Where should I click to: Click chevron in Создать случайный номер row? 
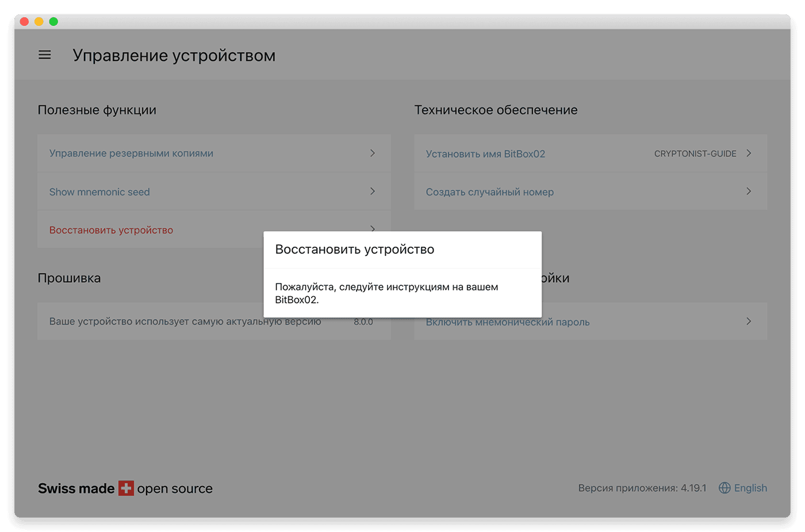(749, 191)
